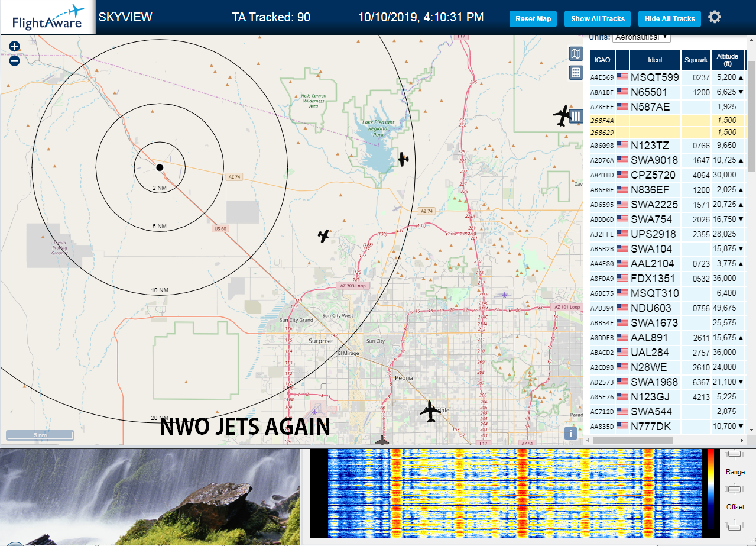The image size is (756, 546).
Task: Select the large jet next to sidebar toggle
Action: point(561,117)
